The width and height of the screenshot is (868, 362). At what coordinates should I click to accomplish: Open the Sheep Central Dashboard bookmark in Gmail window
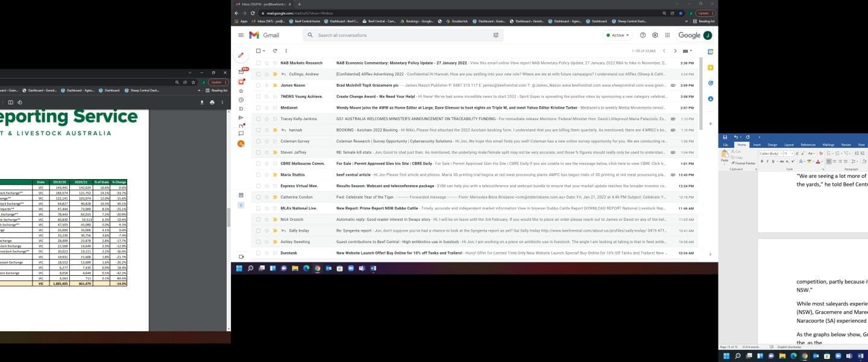629,21
